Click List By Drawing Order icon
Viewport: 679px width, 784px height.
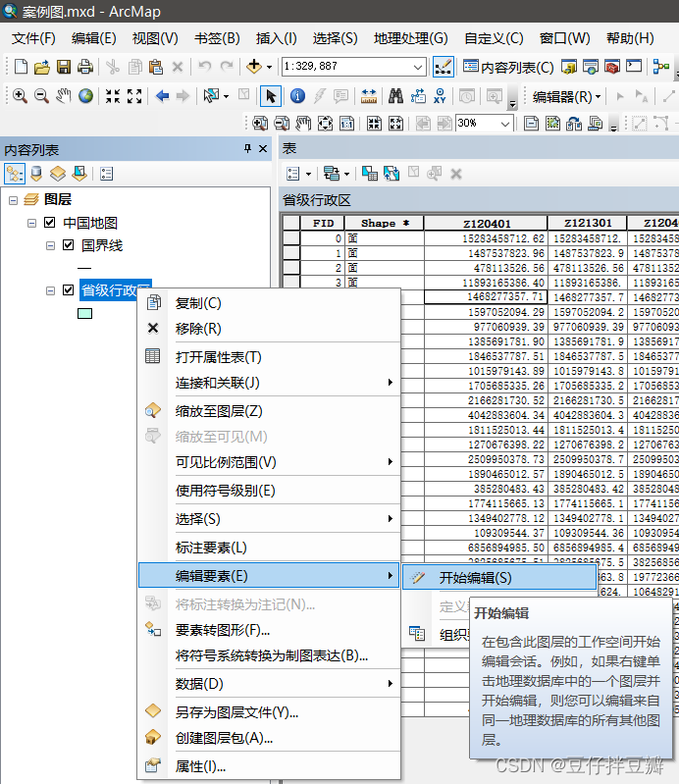(15, 174)
